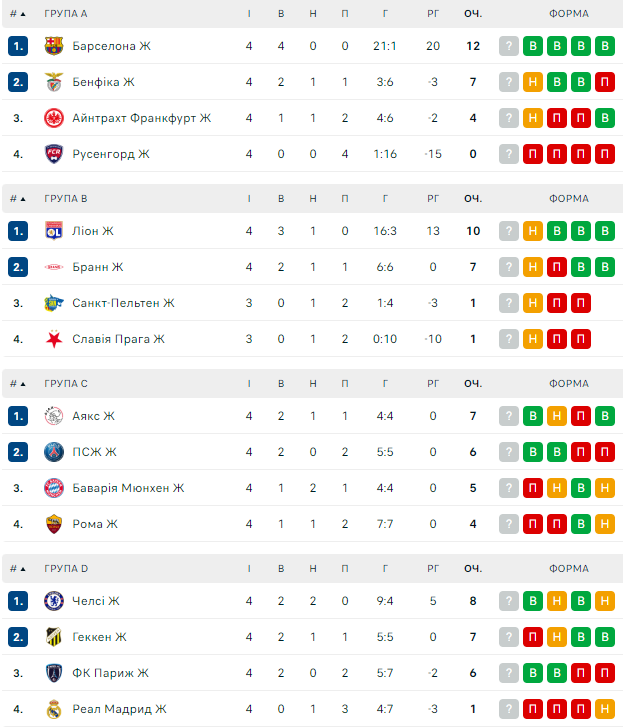Open the Бранн Ж team link
623x727 pixels.
[x=98, y=267]
